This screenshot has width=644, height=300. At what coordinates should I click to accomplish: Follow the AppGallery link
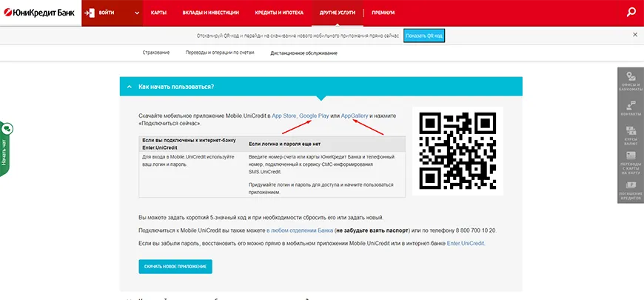(358, 116)
